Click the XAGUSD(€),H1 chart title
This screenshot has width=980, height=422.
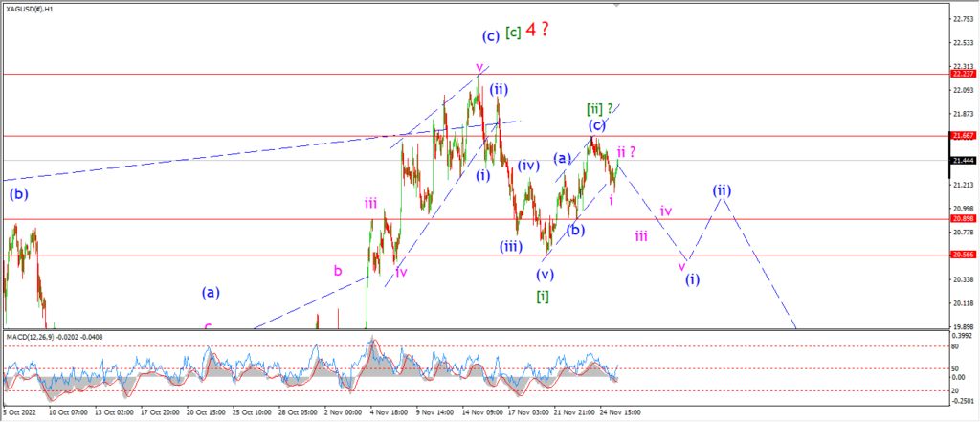30,10
